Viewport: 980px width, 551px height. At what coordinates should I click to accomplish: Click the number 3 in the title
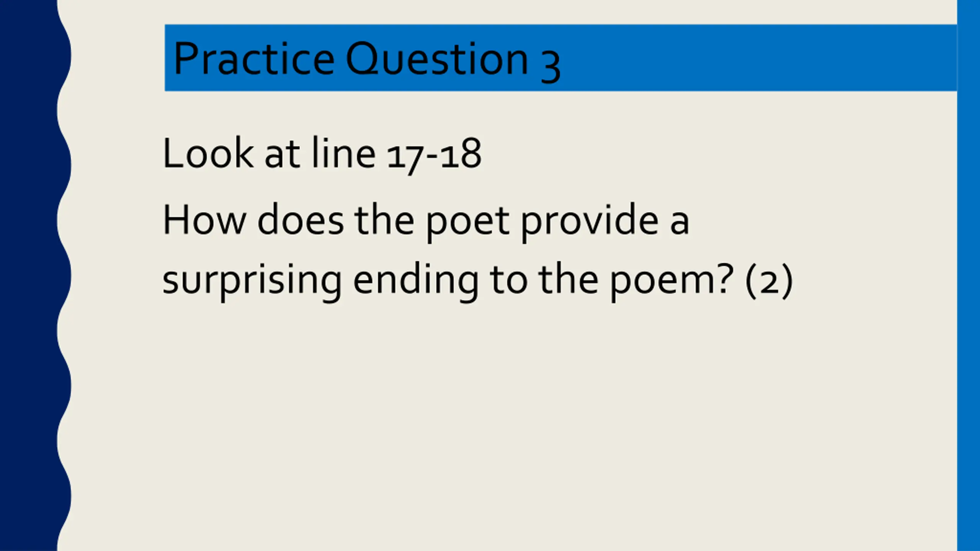click(x=550, y=63)
